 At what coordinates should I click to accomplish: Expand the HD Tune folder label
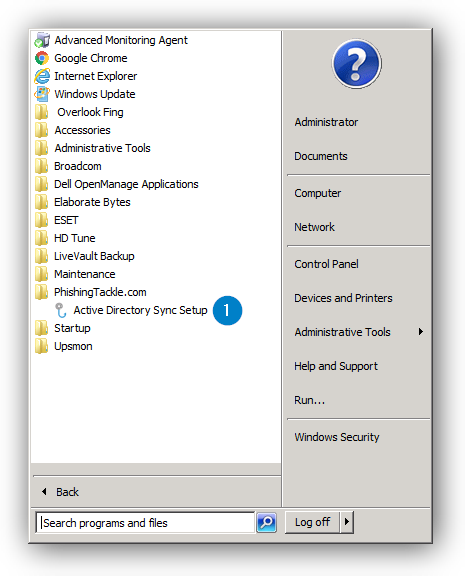click(x=75, y=238)
